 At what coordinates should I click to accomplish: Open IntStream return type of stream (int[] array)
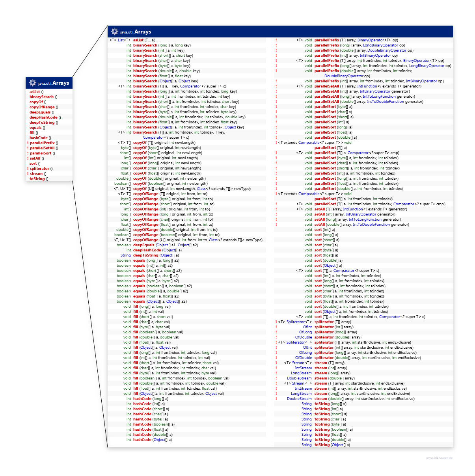tap(304, 368)
